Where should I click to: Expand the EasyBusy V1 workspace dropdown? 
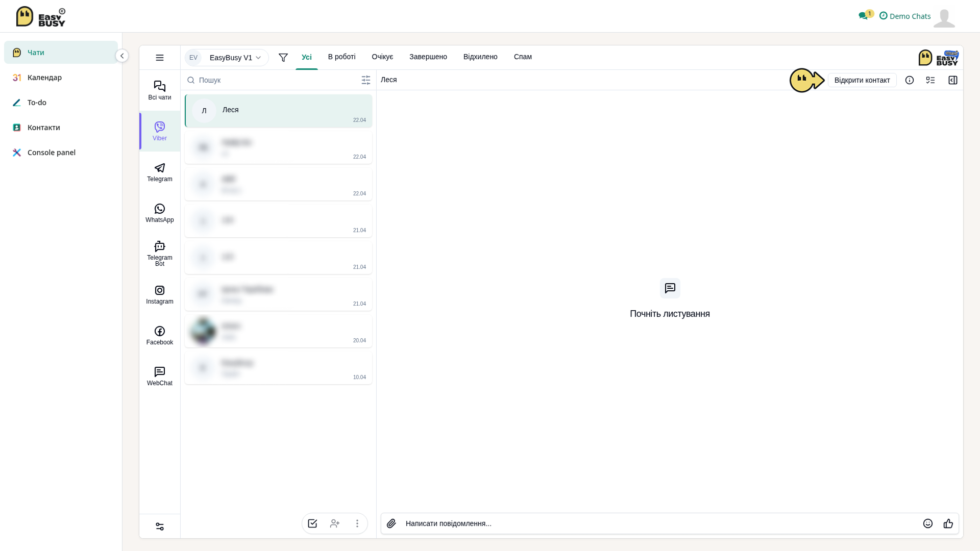pos(227,58)
